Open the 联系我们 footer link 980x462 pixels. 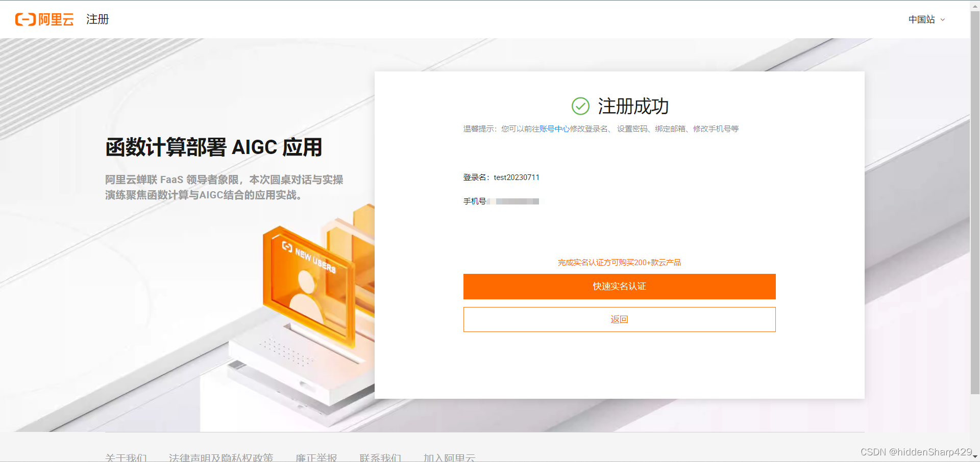click(x=380, y=457)
